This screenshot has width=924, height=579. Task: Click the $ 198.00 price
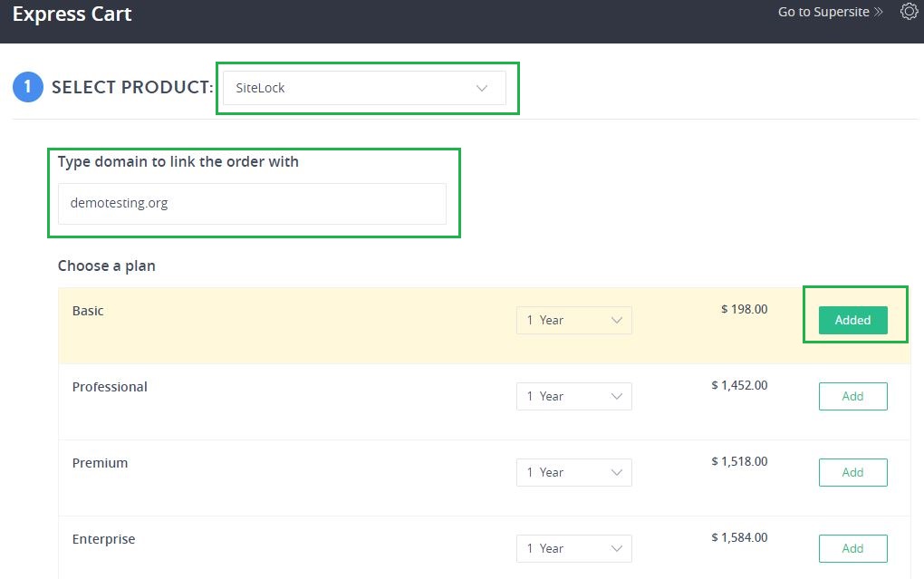745,309
